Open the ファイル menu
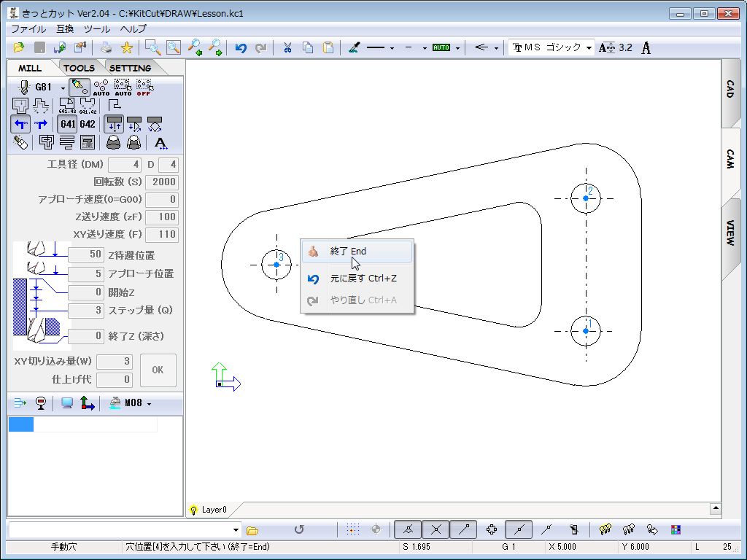The height and width of the screenshot is (560, 747). click(x=28, y=29)
